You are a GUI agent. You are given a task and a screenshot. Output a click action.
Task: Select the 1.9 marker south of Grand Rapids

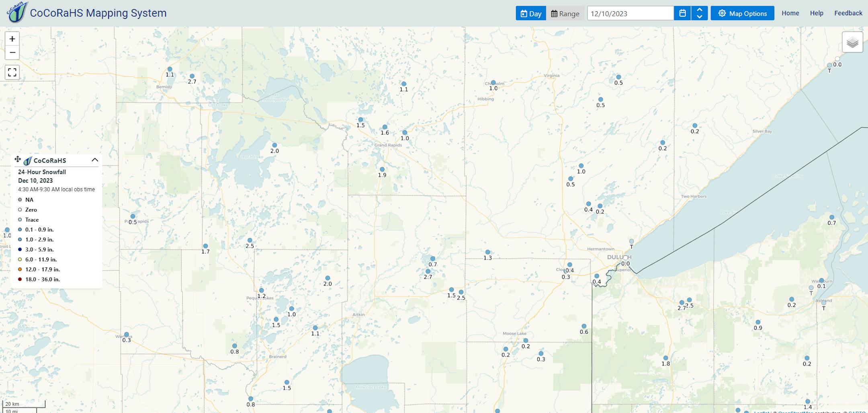382,169
